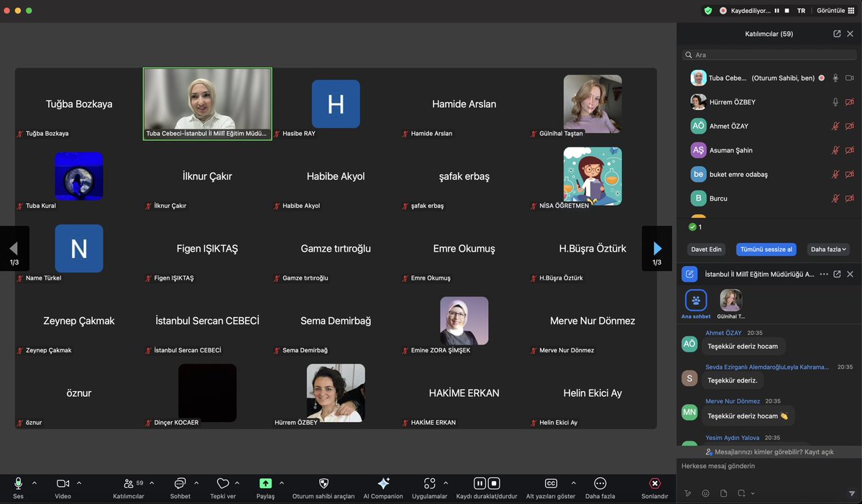Pause the recording in bottom toolbar
Viewport: 862px width, 504px height.
click(480, 483)
